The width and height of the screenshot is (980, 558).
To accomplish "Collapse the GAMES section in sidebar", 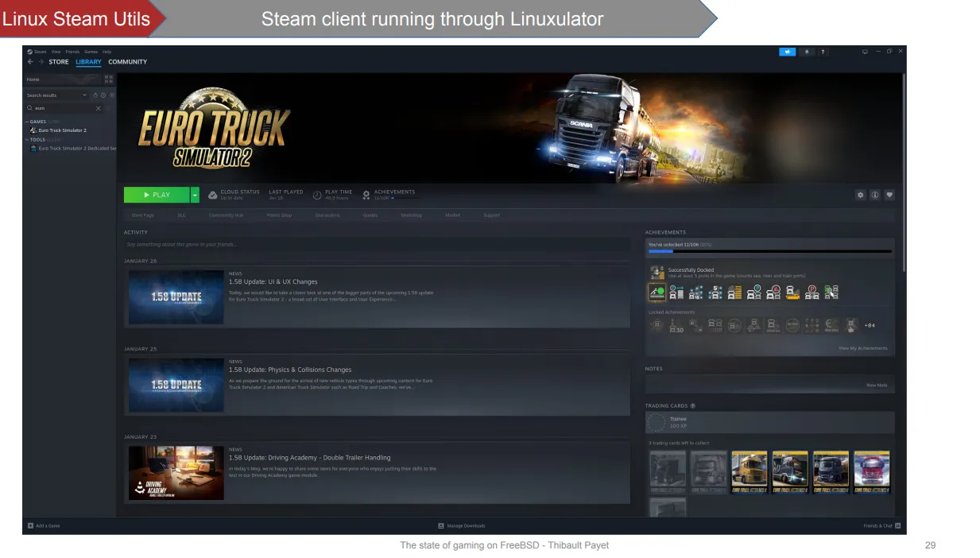I will pos(28,122).
